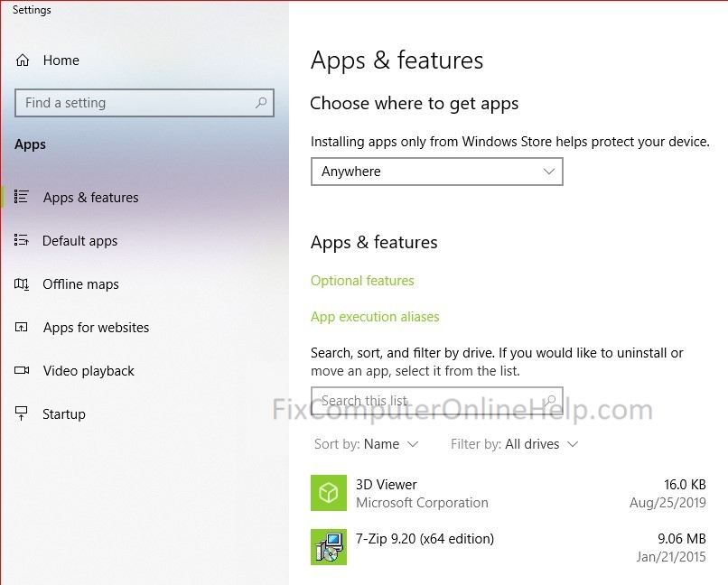Focus the Find a setting field
This screenshot has width=728, height=585.
[x=144, y=103]
